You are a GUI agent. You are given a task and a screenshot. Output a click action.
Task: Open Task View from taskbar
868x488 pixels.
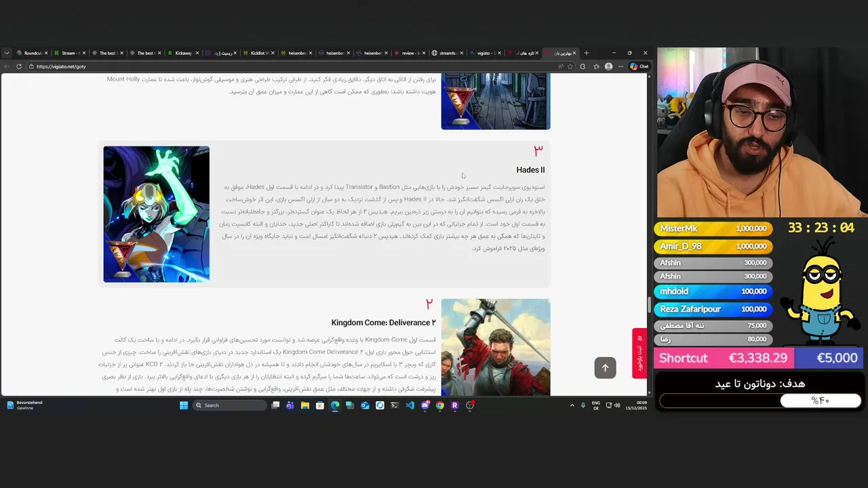tap(275, 405)
